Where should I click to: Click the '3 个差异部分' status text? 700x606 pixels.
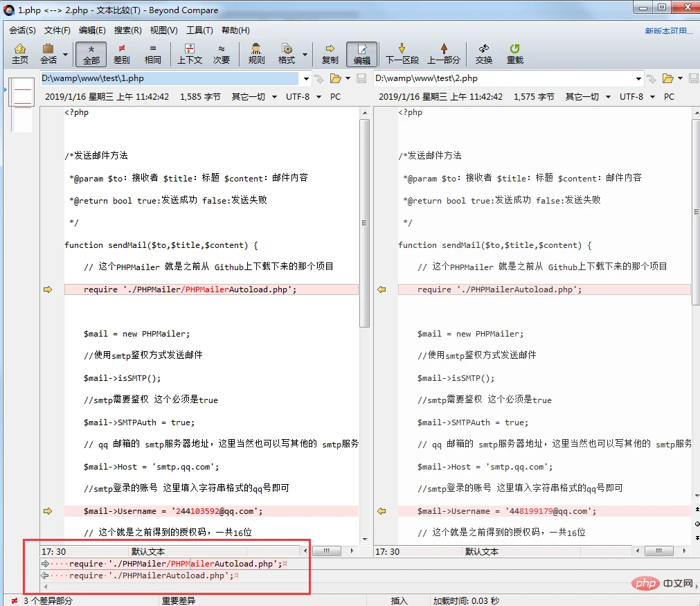48,600
